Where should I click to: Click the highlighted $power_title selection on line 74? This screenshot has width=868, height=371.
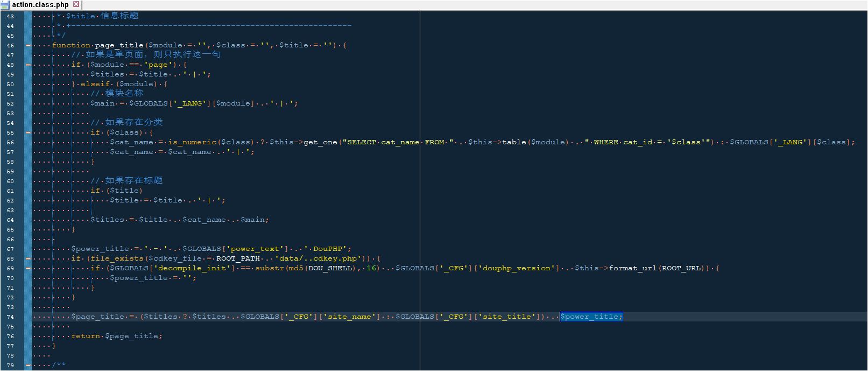[591, 317]
